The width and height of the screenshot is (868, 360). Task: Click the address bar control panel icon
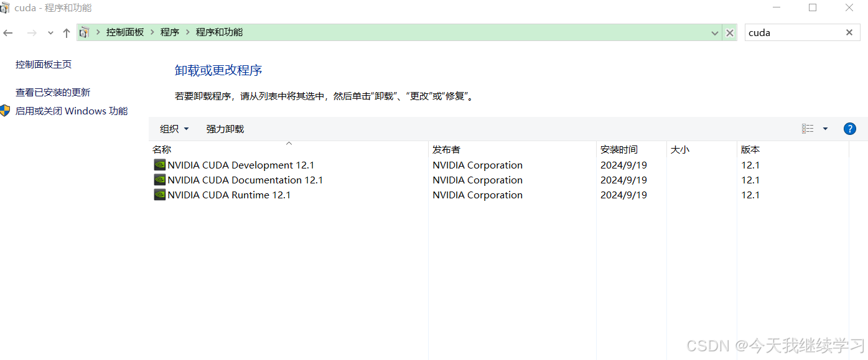[85, 32]
